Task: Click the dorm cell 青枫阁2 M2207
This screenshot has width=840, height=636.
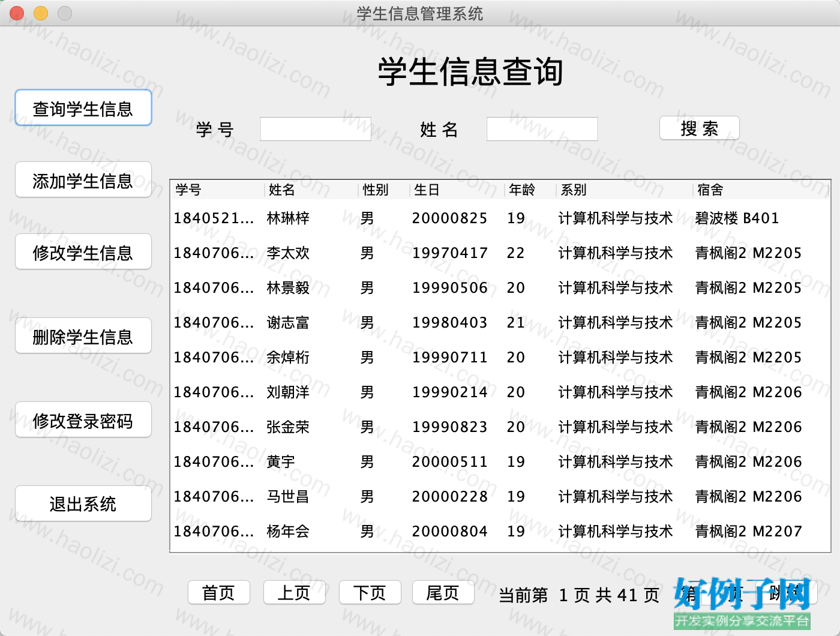Action: click(x=748, y=532)
